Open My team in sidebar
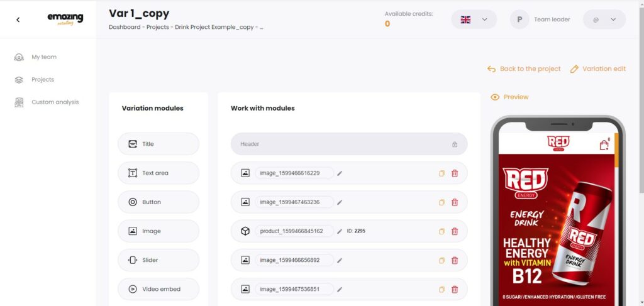This screenshot has width=644, height=306. (x=44, y=57)
